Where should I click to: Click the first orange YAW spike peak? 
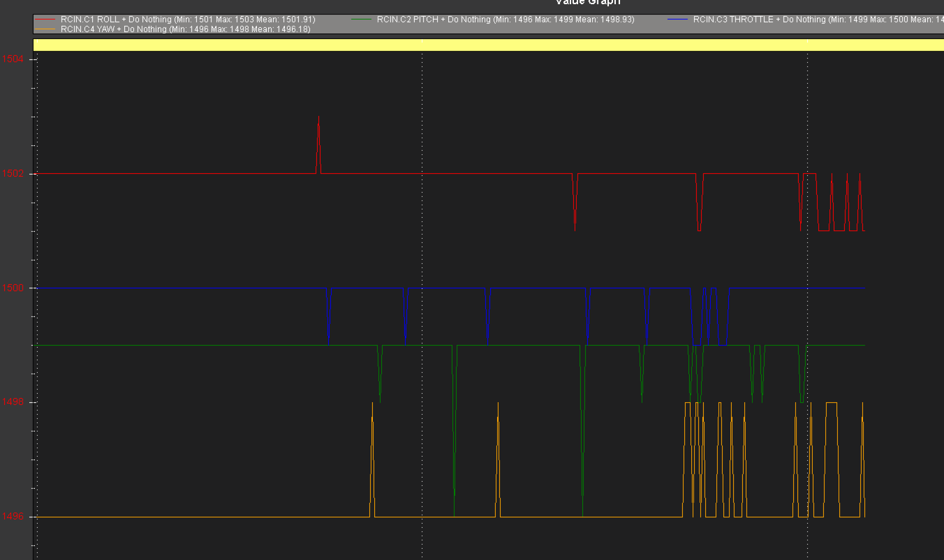coord(372,404)
